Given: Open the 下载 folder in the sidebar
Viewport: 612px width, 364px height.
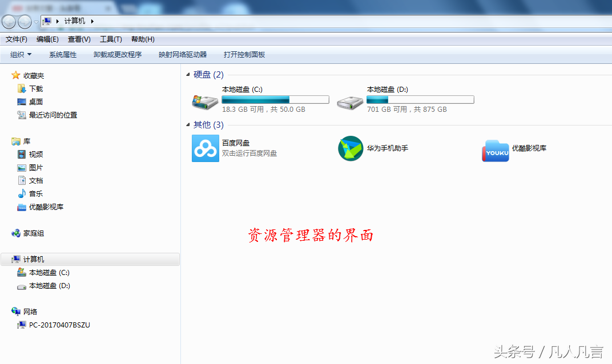Looking at the screenshot, I should pyautogui.click(x=35, y=88).
